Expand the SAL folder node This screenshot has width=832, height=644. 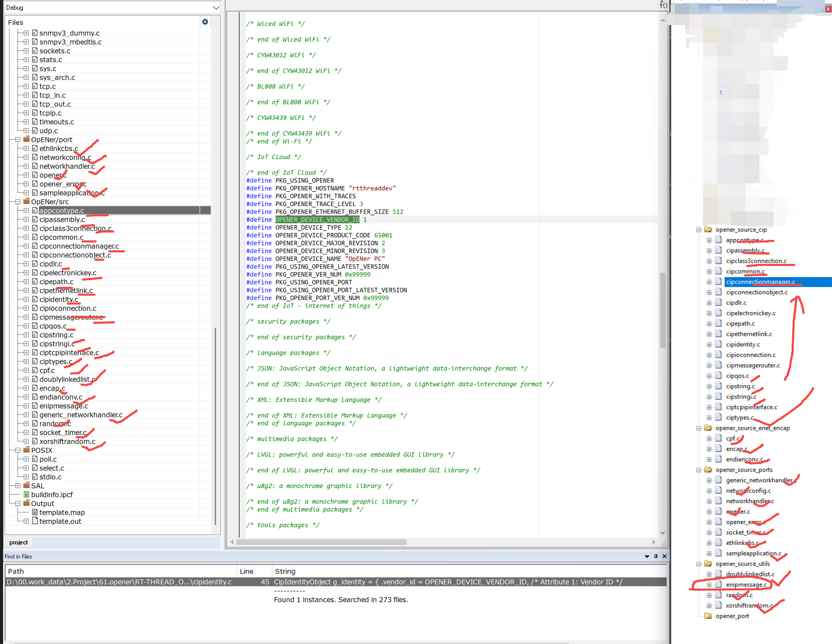coord(17,486)
